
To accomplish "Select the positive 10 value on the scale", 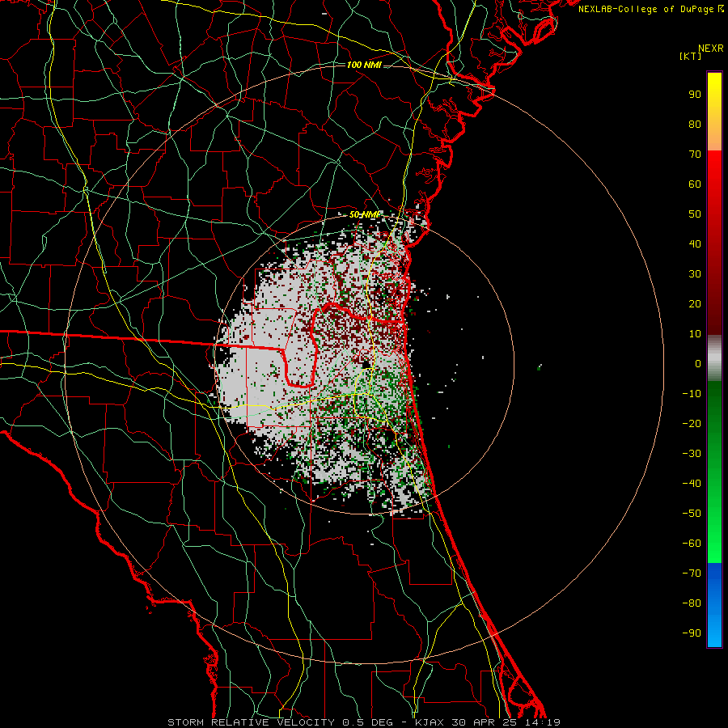I will [695, 334].
